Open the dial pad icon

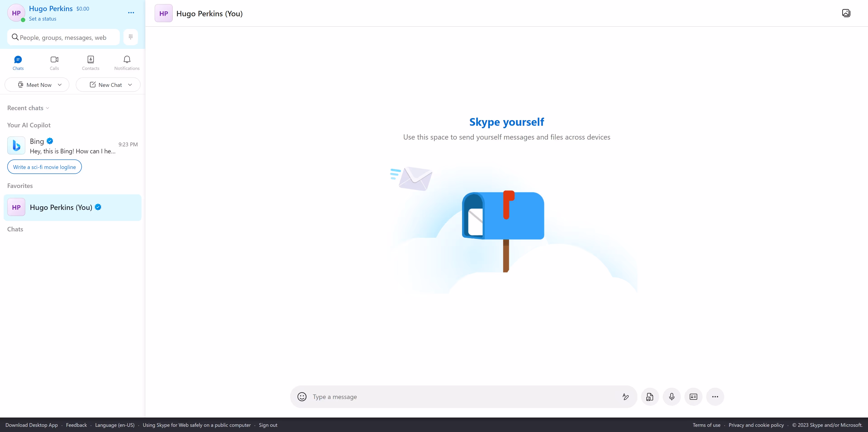(131, 37)
